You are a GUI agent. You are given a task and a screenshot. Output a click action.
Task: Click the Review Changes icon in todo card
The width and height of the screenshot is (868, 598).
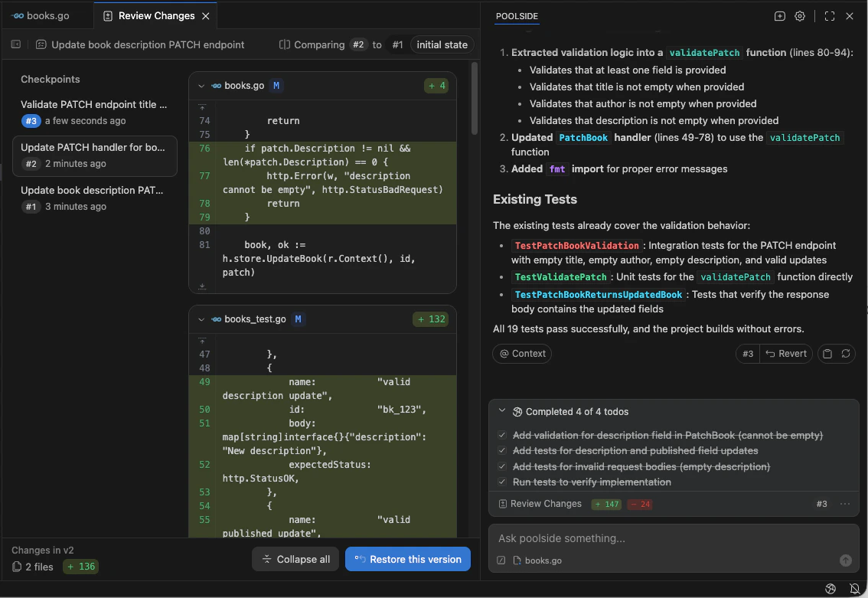coord(503,504)
